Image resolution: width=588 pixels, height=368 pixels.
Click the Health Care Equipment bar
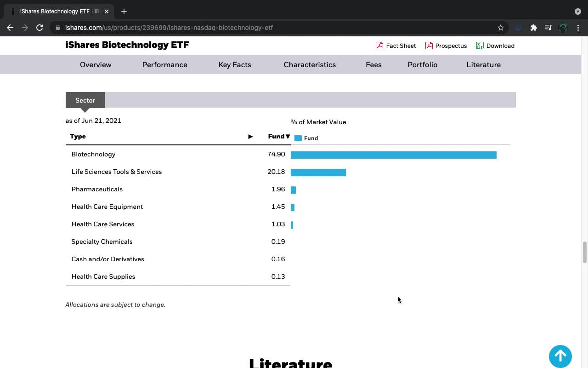click(293, 207)
